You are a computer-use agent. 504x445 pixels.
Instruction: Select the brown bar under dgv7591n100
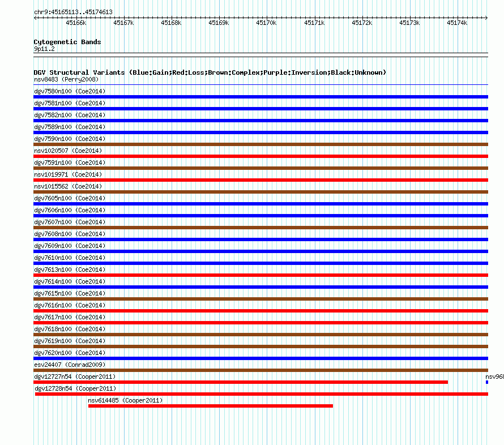pyautogui.click(x=260, y=168)
